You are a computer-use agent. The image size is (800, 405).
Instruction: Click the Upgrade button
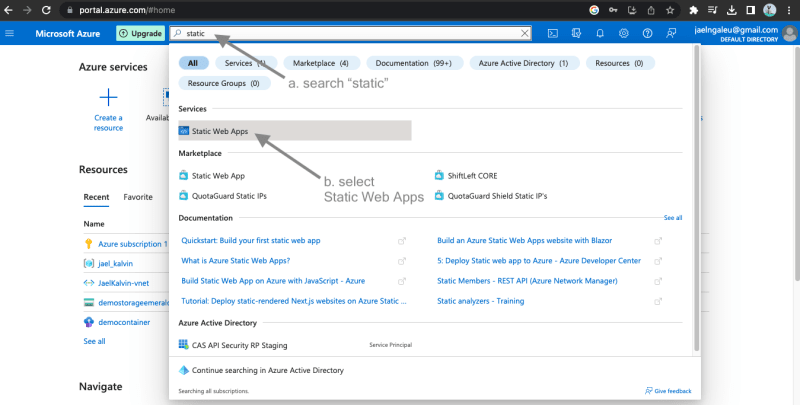[x=140, y=34]
